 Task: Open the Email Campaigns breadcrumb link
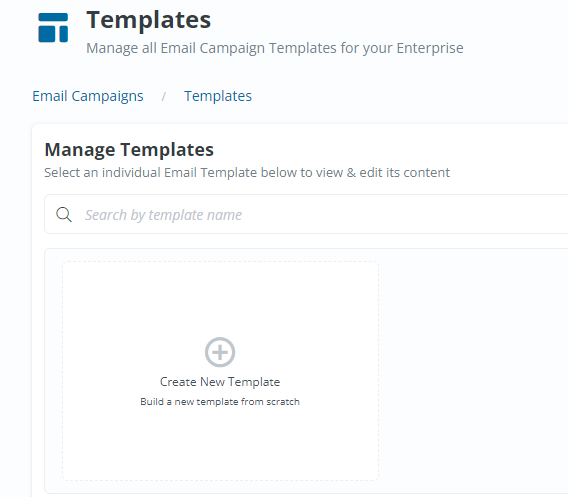[x=88, y=96]
